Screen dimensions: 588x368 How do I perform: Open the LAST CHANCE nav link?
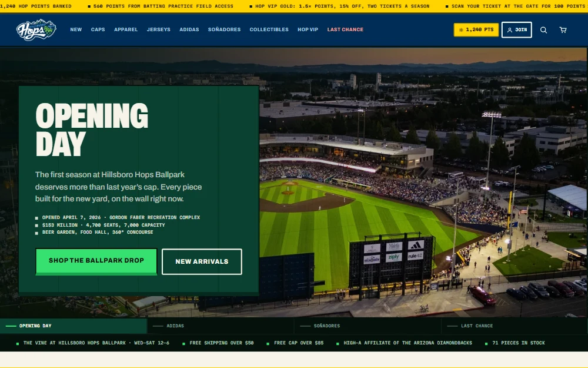point(345,29)
